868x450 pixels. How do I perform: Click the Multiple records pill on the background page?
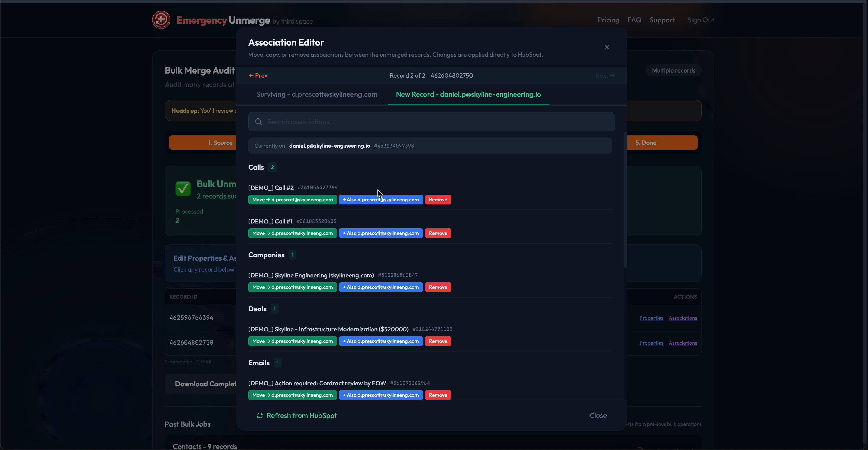pos(674,71)
